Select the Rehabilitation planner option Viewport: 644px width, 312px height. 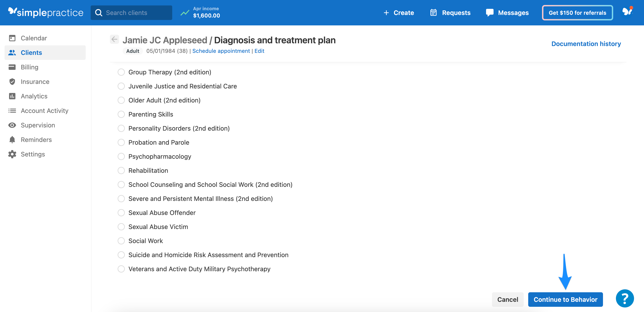click(121, 170)
